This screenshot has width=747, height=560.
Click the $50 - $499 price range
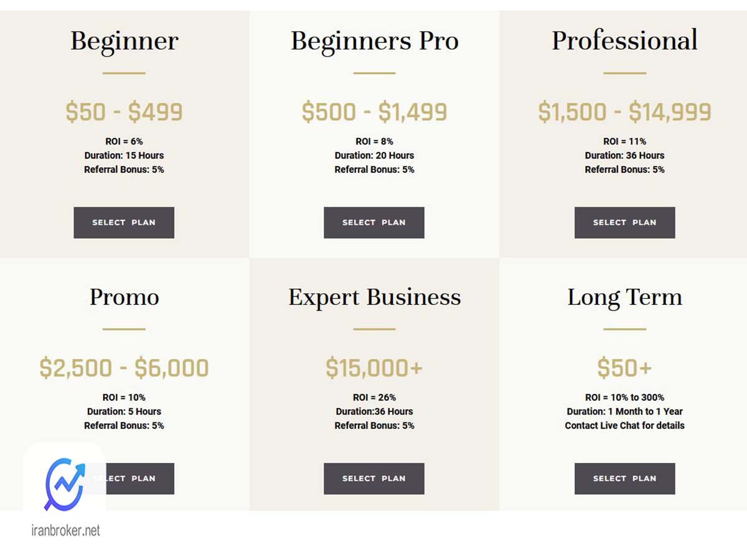124,112
